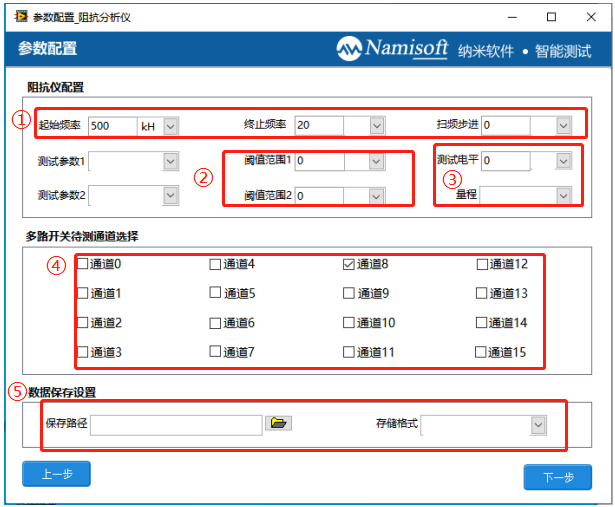
Task: Open the 起始频率 kH unit dropdown
Action: (x=171, y=126)
